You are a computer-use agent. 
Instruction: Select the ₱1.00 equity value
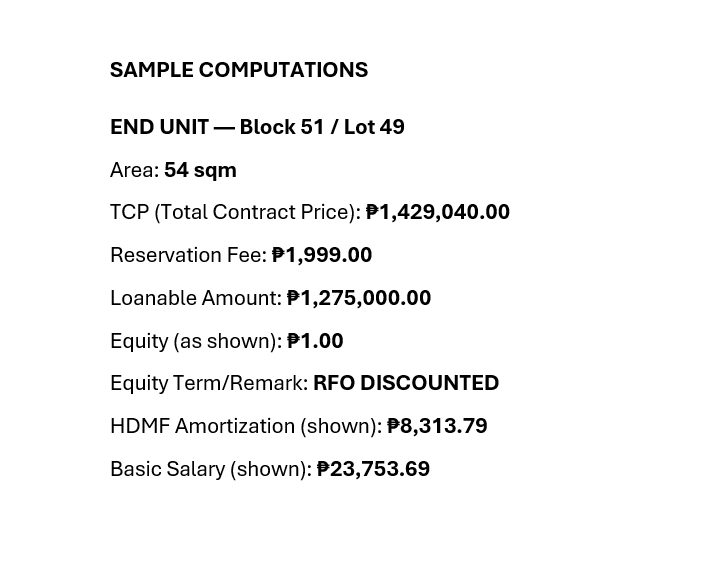[315, 341]
